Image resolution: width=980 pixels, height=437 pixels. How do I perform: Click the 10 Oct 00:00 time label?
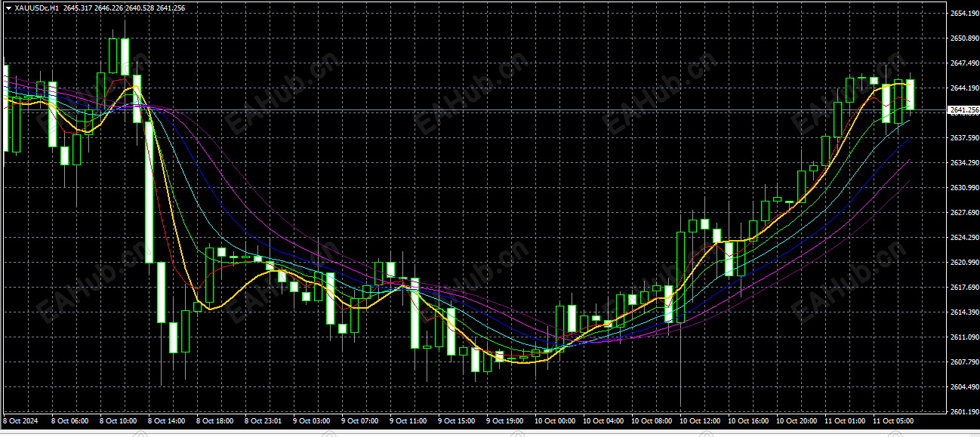coord(555,420)
